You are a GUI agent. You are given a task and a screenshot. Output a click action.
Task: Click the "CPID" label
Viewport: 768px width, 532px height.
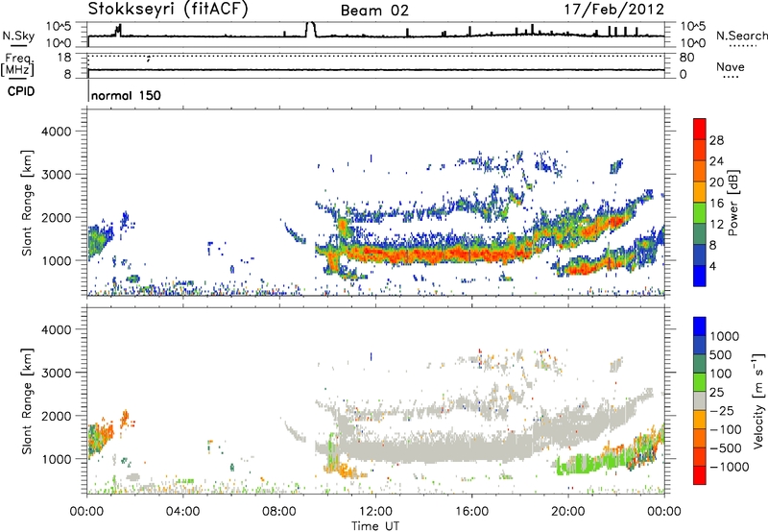point(21,91)
